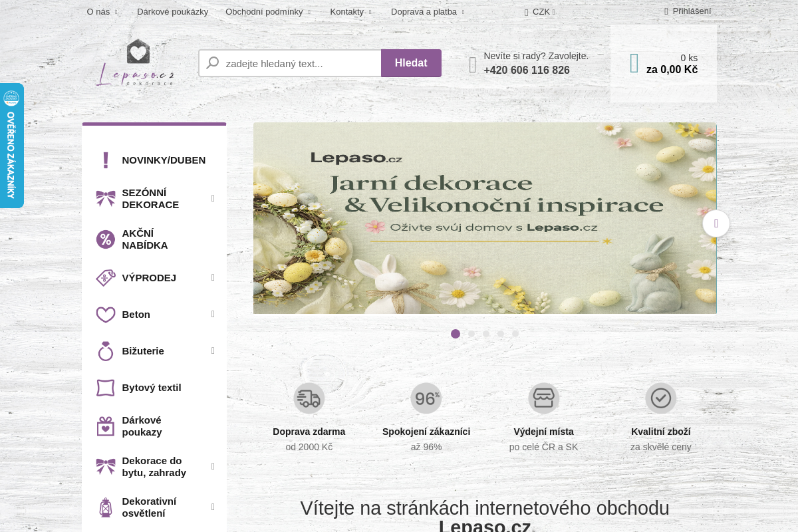The width and height of the screenshot is (798, 532).
Task: Expand the Beton submenu arrow
Action: click(x=213, y=315)
